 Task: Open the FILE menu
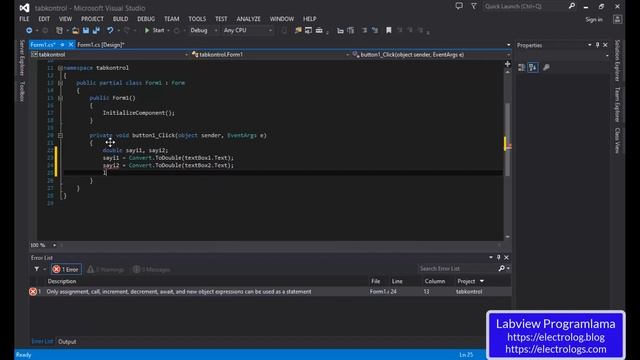click(24, 19)
